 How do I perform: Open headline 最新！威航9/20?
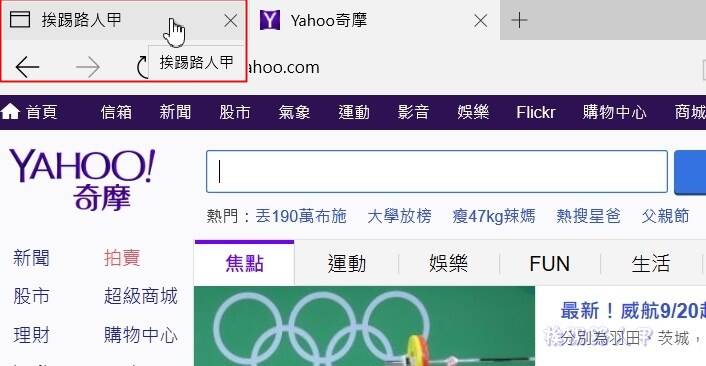coord(633,311)
